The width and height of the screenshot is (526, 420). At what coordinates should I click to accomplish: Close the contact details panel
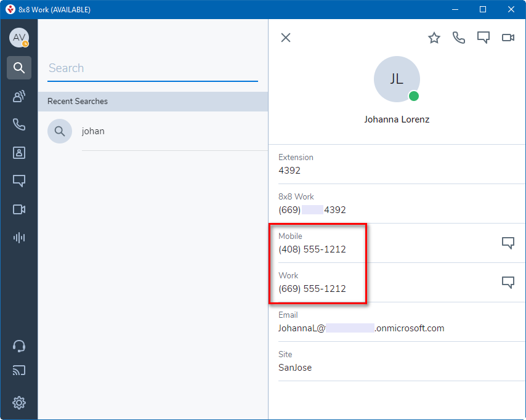[286, 38]
